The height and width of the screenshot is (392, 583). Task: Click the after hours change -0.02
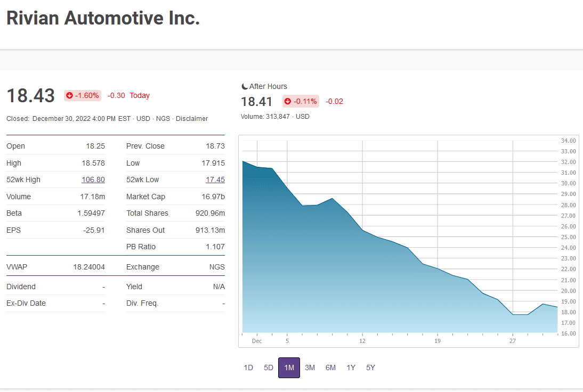(x=334, y=101)
